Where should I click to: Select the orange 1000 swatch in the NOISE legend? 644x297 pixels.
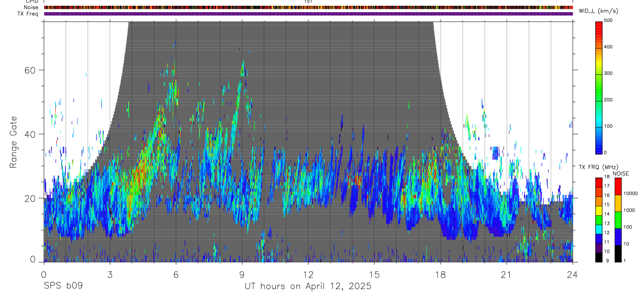click(x=618, y=203)
